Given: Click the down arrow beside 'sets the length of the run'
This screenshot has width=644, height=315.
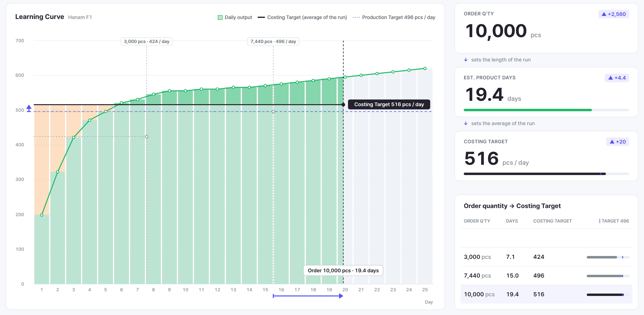Looking at the screenshot, I should point(466,60).
